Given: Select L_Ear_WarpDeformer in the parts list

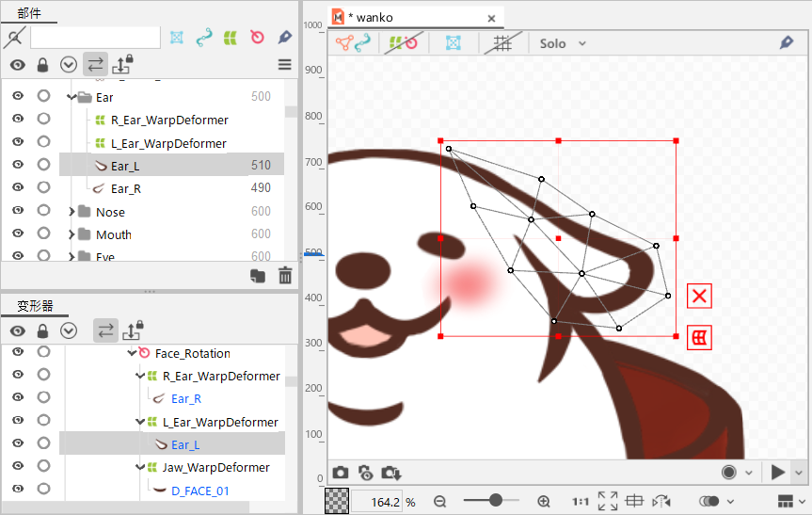Looking at the screenshot, I should (167, 143).
